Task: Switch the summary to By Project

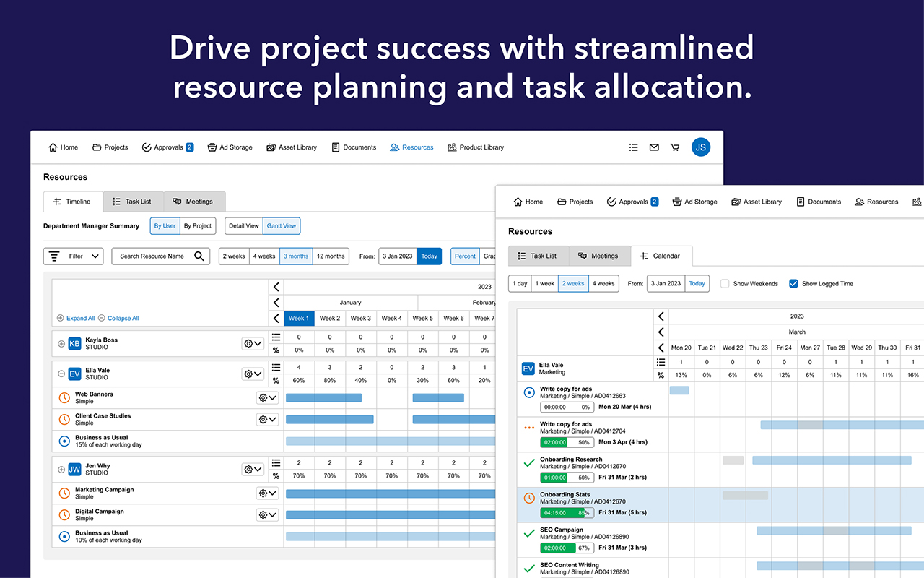Action: tap(198, 226)
